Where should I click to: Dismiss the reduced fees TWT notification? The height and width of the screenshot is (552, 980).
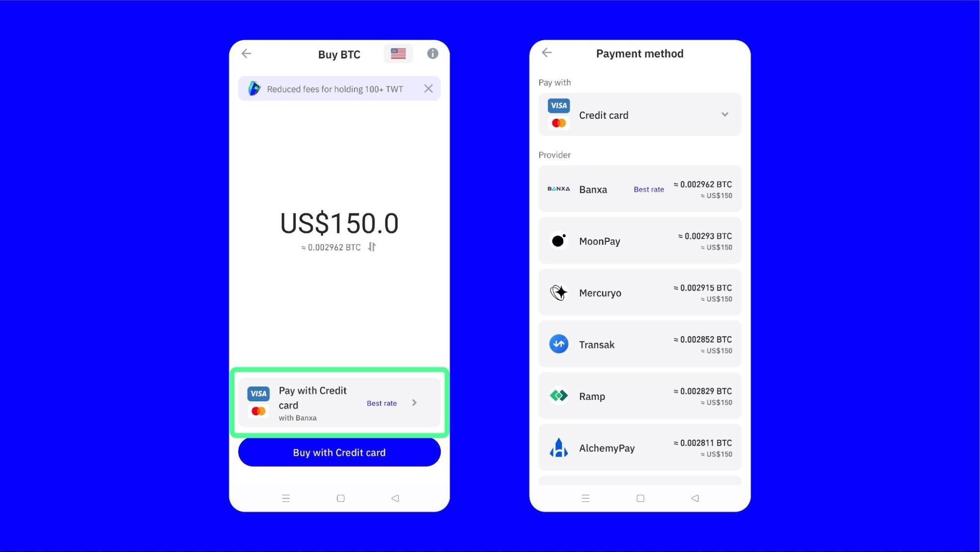428,88
